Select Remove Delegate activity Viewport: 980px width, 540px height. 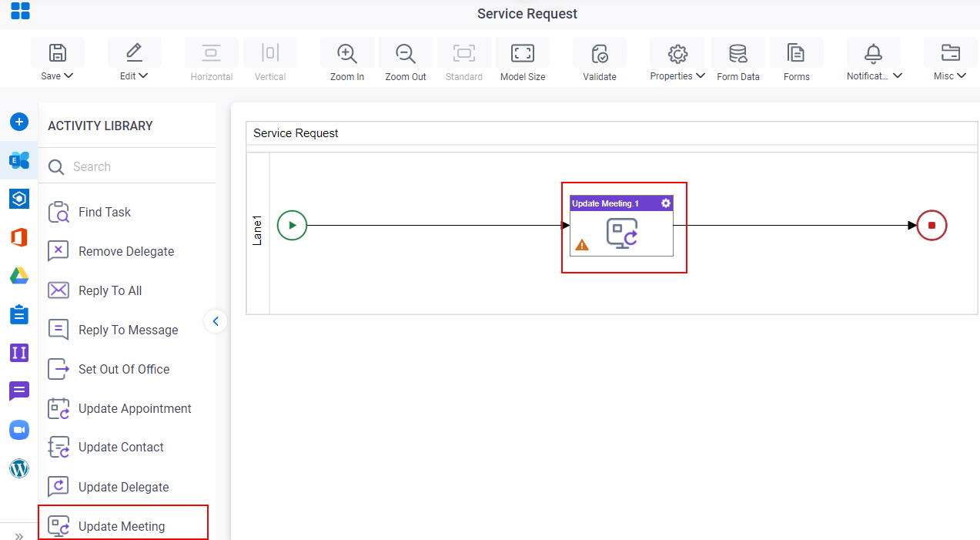pos(127,251)
